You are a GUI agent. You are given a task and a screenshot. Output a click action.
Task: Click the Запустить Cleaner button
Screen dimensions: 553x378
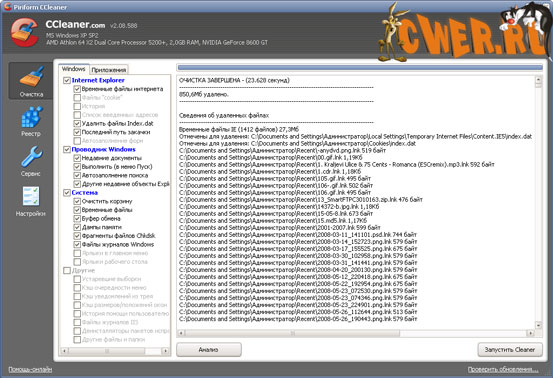pos(510,349)
